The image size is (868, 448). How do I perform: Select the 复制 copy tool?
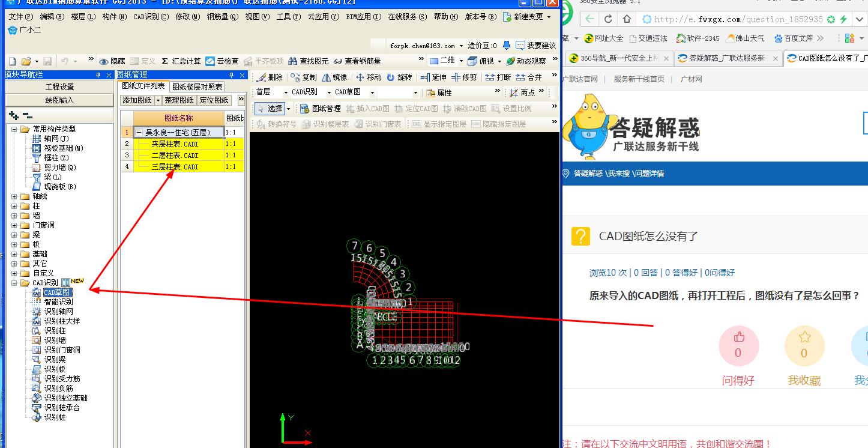coord(304,77)
